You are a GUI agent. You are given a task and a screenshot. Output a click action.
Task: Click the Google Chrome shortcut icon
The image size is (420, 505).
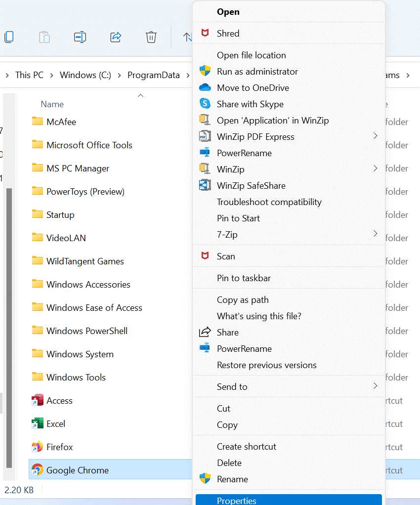tap(38, 469)
